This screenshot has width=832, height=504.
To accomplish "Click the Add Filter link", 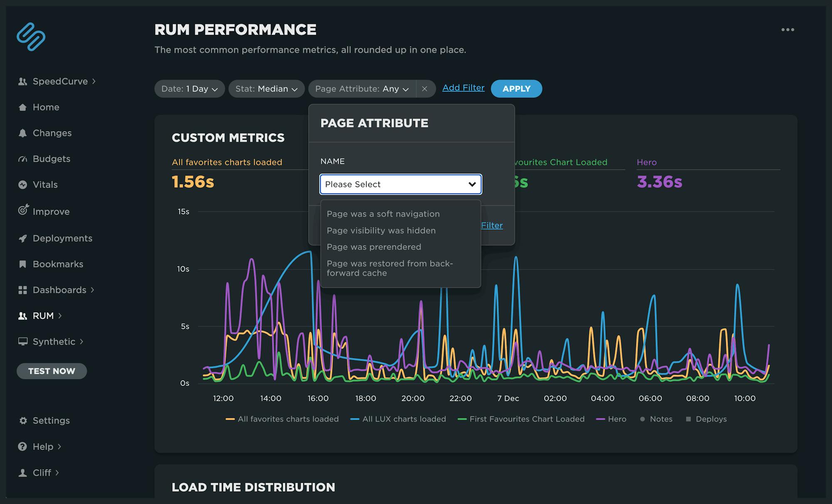I will tap(463, 88).
